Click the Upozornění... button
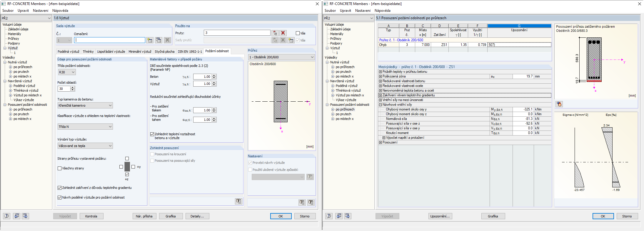644x231 pixels. click(x=440, y=216)
